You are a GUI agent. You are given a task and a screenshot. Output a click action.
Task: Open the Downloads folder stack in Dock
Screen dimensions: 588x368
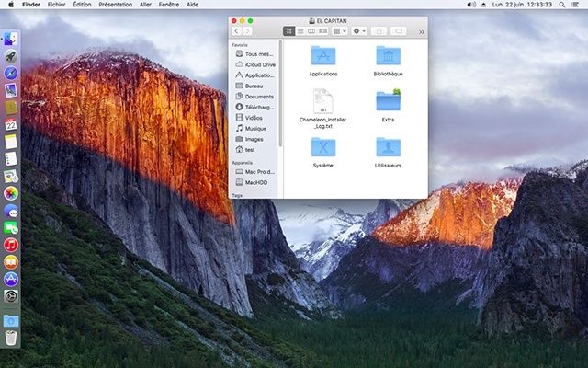click(11, 321)
